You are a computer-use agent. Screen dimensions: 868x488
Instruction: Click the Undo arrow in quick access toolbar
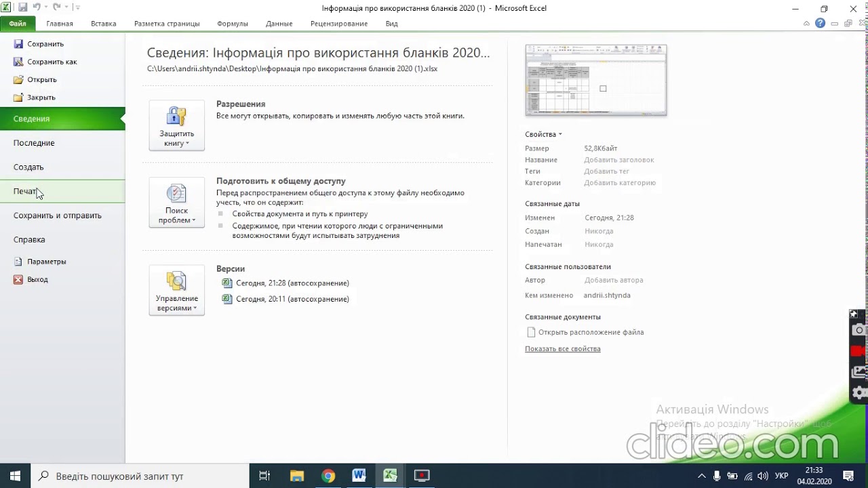pos(37,7)
